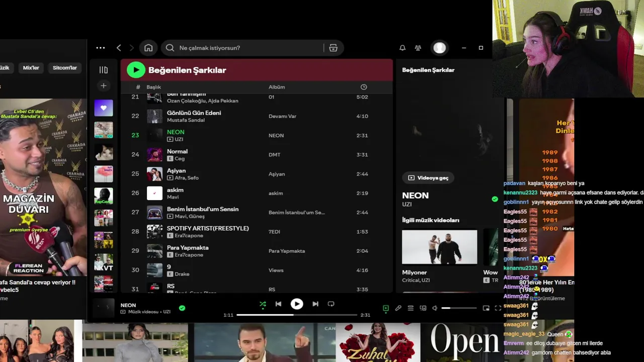Open Critical, UZI artist link under Milyoner
The width and height of the screenshot is (644, 362).
(416, 280)
